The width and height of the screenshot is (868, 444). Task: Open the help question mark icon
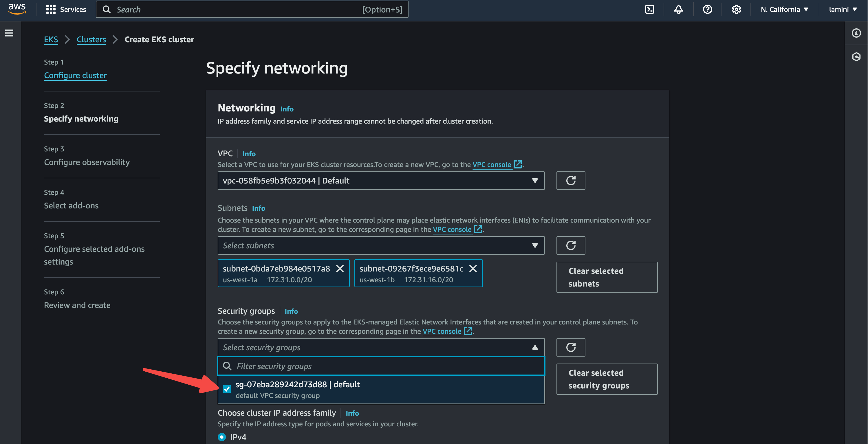707,10
